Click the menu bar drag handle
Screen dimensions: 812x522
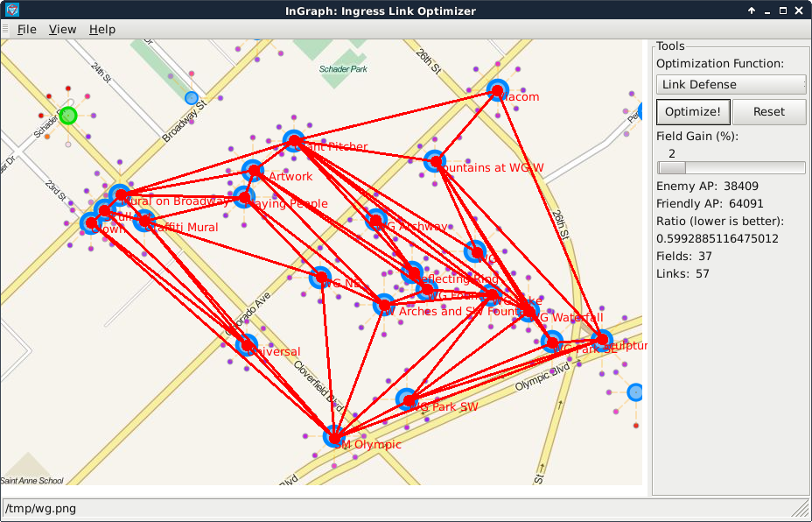pyautogui.click(x=6, y=29)
